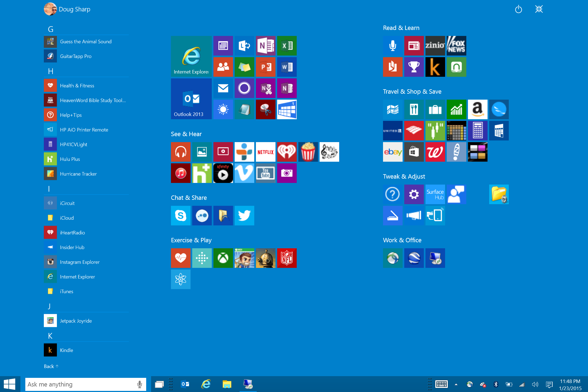Launch the Skype tile
The image size is (588, 392).
click(x=181, y=216)
